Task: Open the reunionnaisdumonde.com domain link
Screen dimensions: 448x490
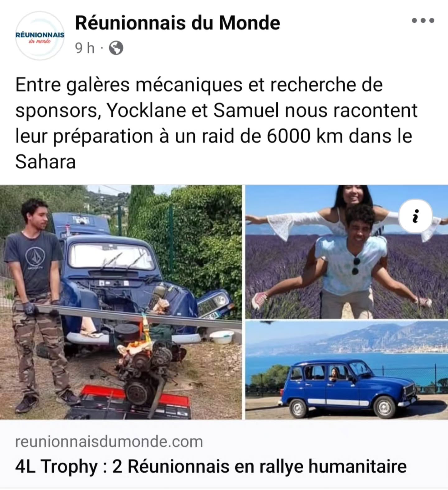Action: [109, 441]
